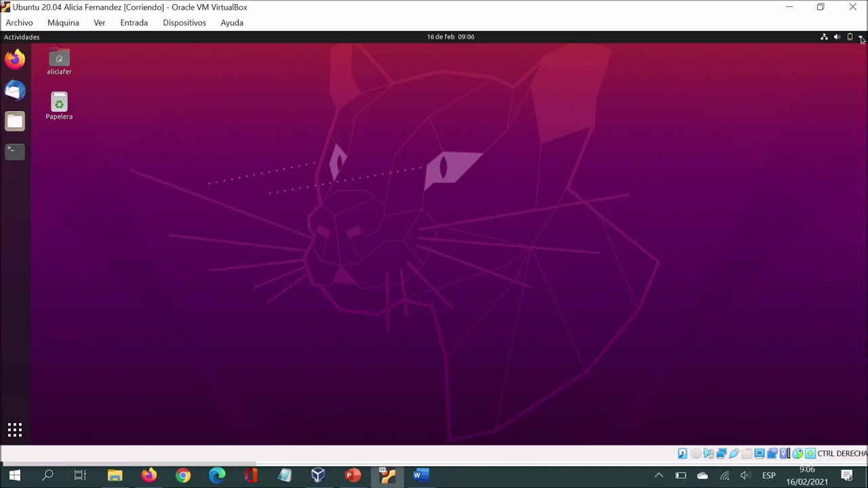
Task: Show Applications grid in Ubuntu dock
Action: pos(15,430)
